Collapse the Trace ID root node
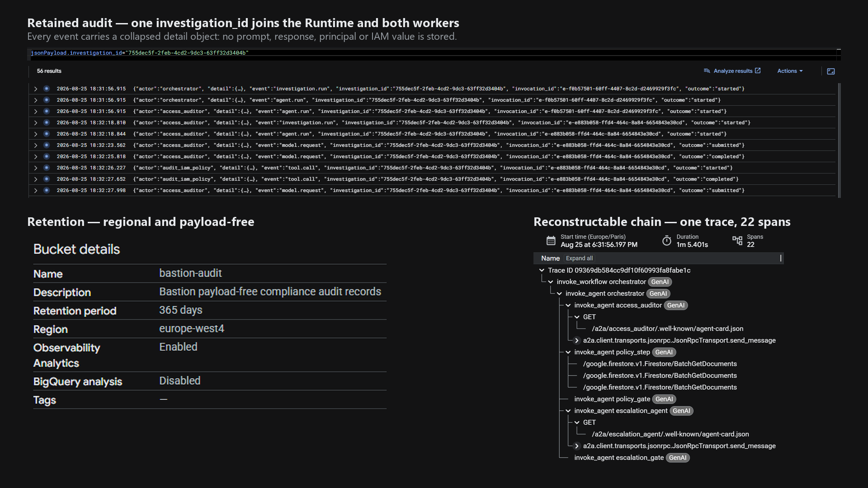Image resolution: width=868 pixels, height=488 pixels. tap(542, 270)
